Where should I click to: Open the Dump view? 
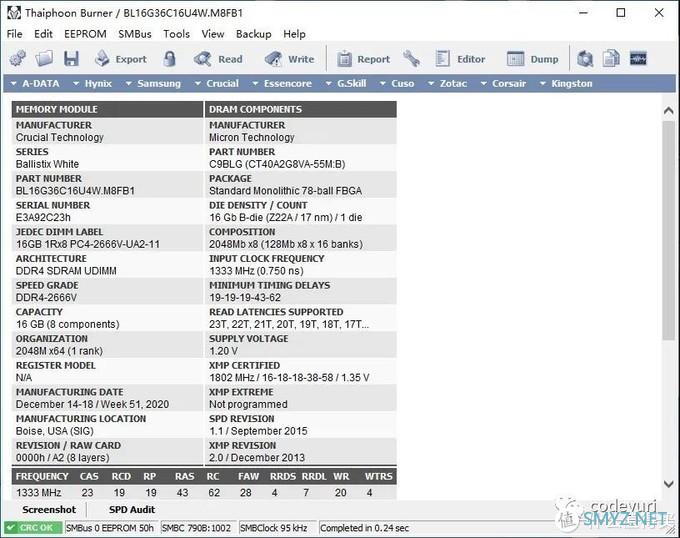533,59
